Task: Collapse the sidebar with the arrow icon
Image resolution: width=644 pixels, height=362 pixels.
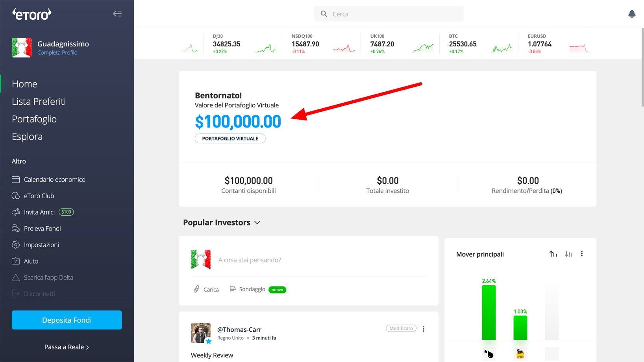Action: pos(117,14)
